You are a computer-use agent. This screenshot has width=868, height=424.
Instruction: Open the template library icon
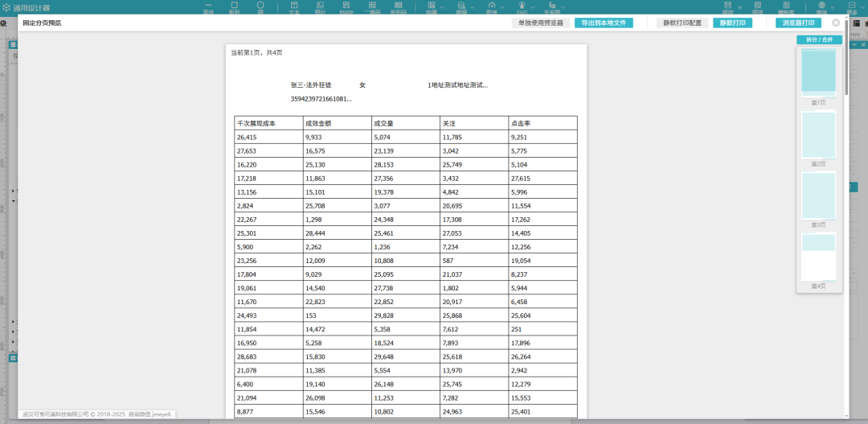786,6
